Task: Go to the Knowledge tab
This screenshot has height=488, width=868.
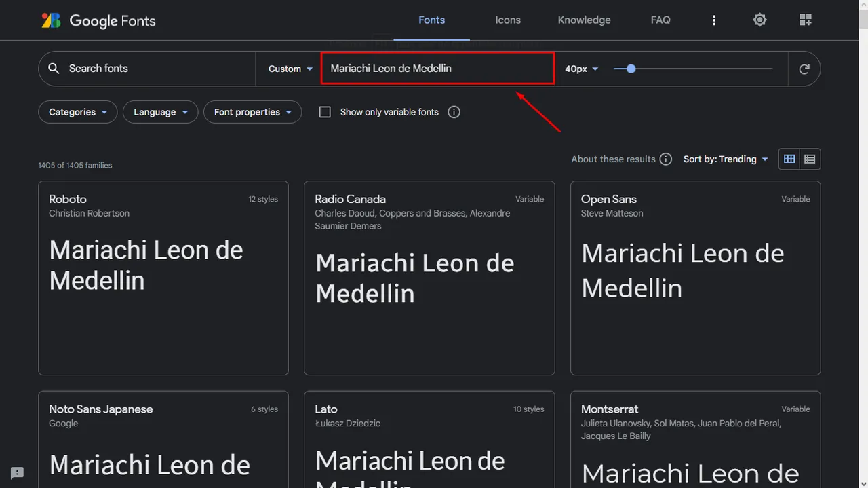Action: coord(584,20)
